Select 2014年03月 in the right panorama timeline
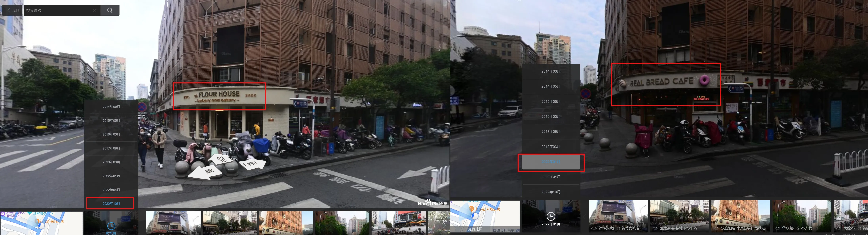Viewport: 868px width, 235px height. [x=551, y=71]
